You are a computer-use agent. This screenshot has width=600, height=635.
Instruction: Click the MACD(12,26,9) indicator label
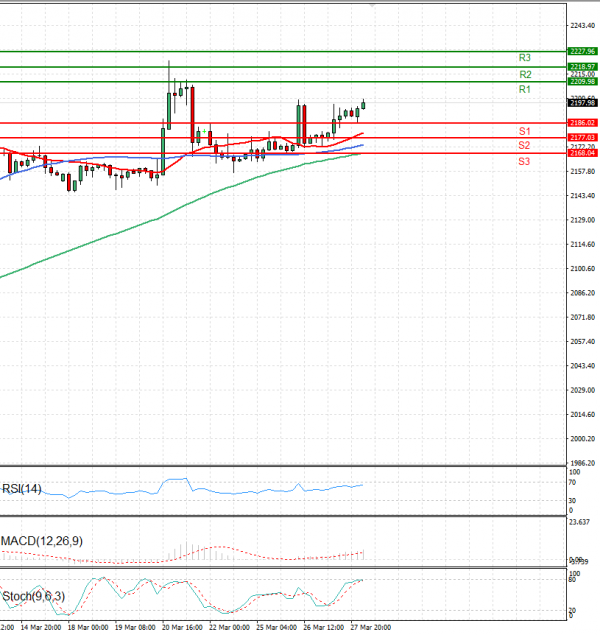(x=40, y=541)
